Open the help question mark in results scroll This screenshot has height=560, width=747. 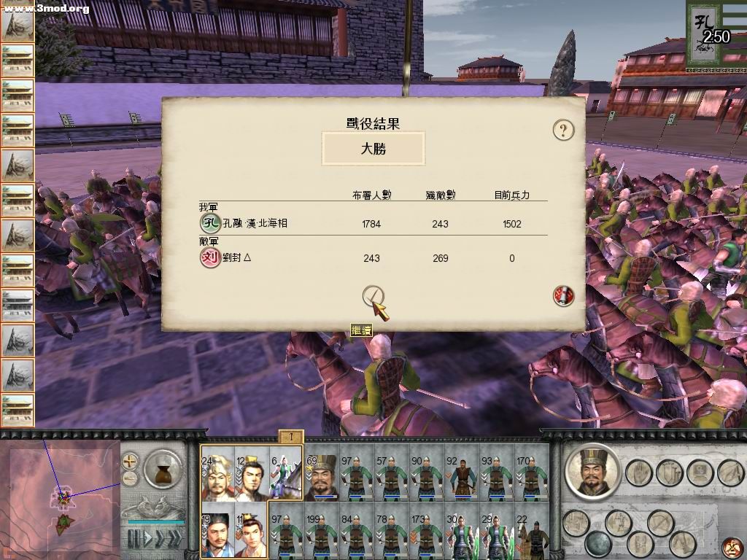tap(563, 130)
